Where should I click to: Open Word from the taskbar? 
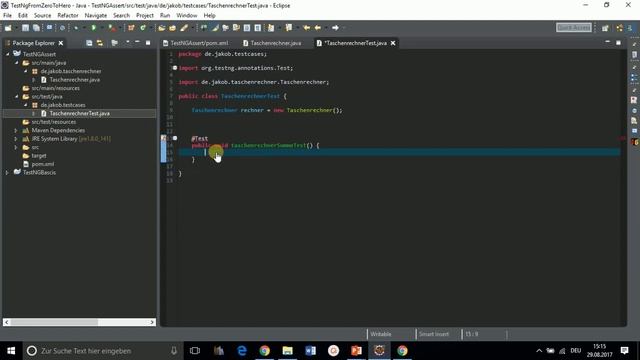click(x=310, y=351)
